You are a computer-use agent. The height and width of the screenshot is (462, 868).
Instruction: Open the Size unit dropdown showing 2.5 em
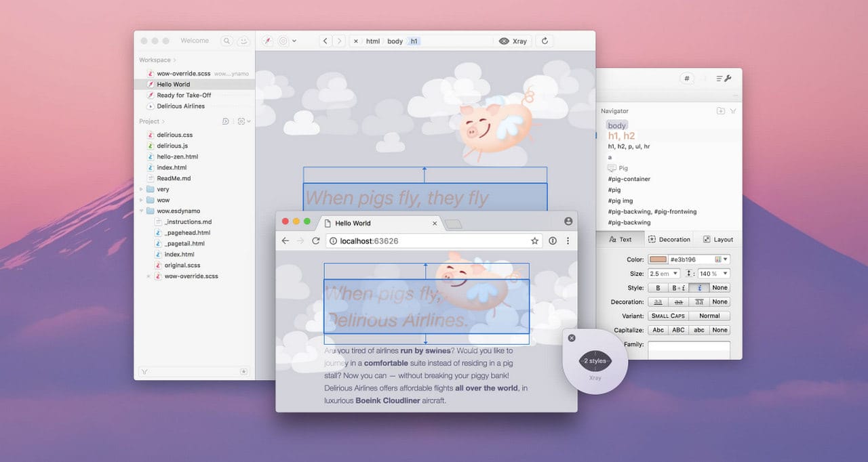664,274
